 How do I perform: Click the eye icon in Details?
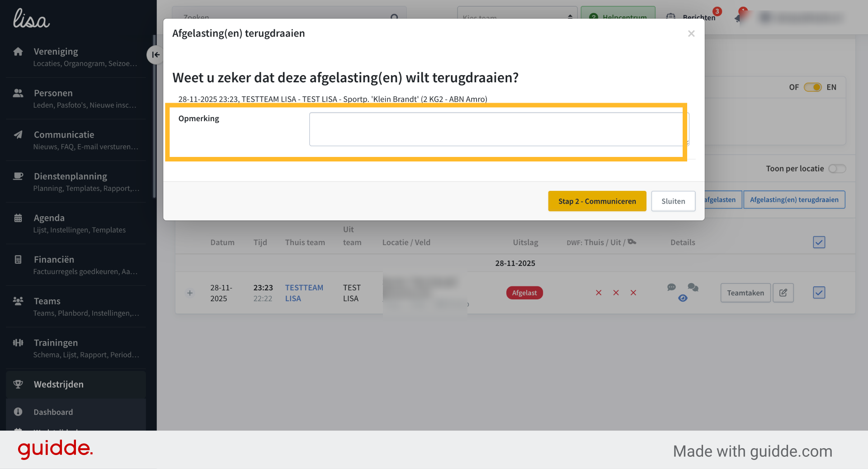pyautogui.click(x=683, y=298)
